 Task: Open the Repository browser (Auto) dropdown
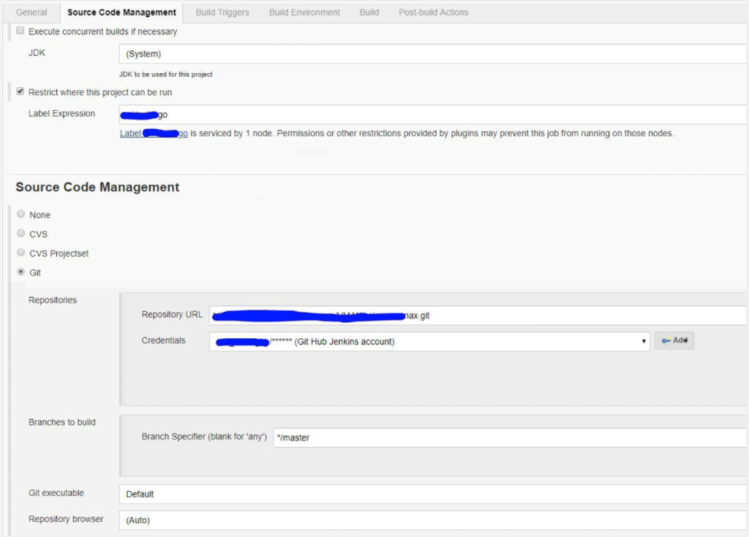click(x=432, y=520)
